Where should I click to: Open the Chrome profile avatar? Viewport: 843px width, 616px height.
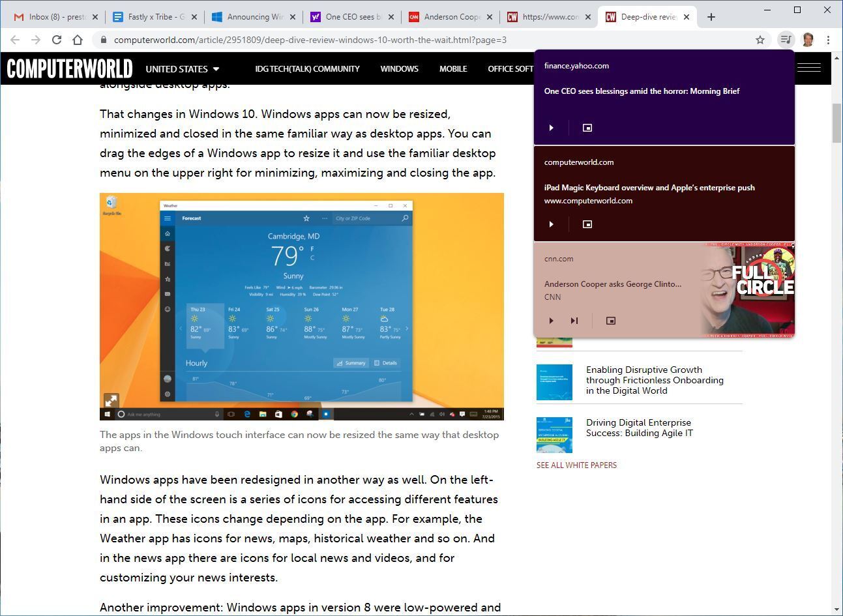pos(808,40)
